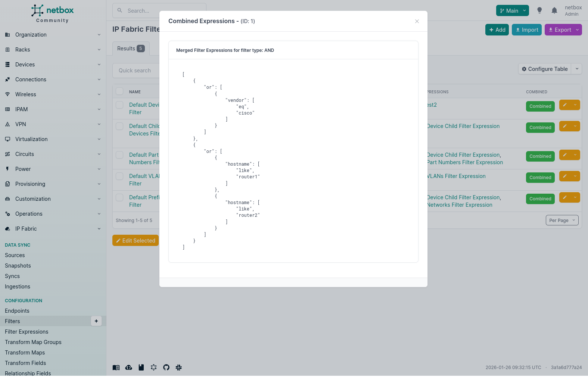
Task: Check the Default VLAN Filter row checkbox
Action: (119, 176)
